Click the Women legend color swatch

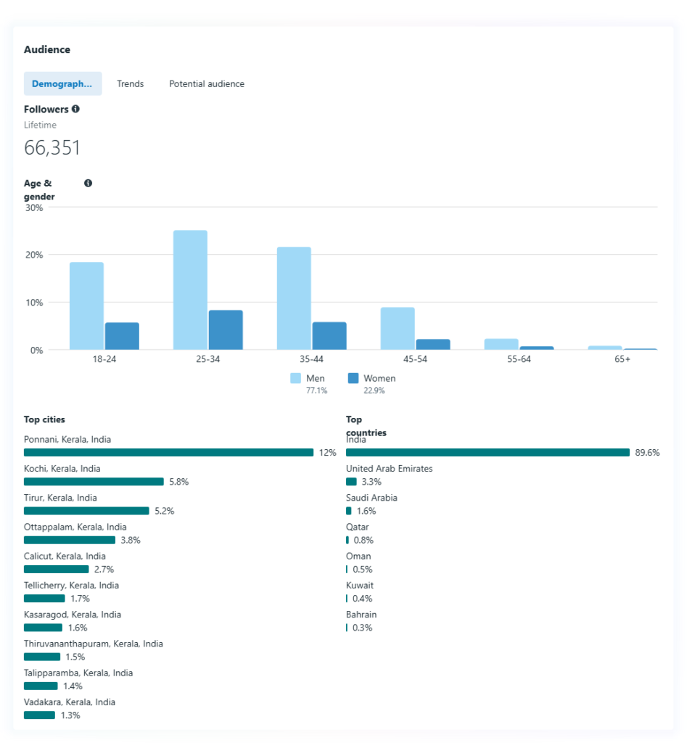click(353, 379)
